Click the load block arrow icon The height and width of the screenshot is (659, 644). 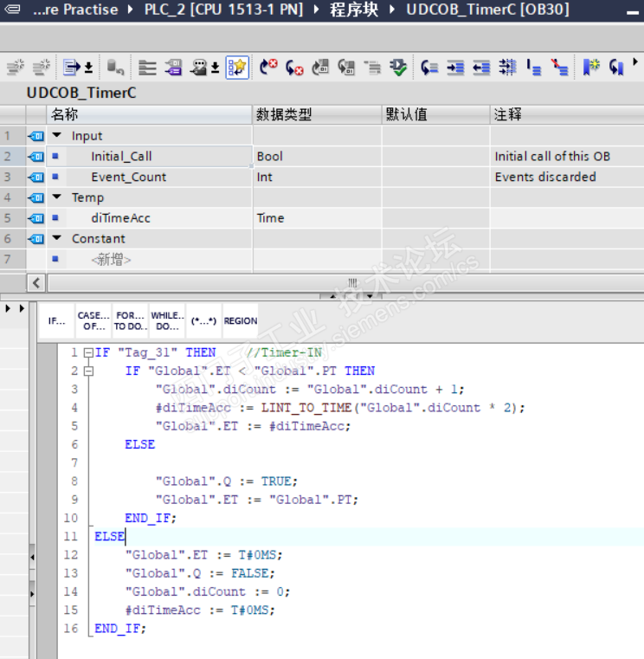click(x=73, y=68)
